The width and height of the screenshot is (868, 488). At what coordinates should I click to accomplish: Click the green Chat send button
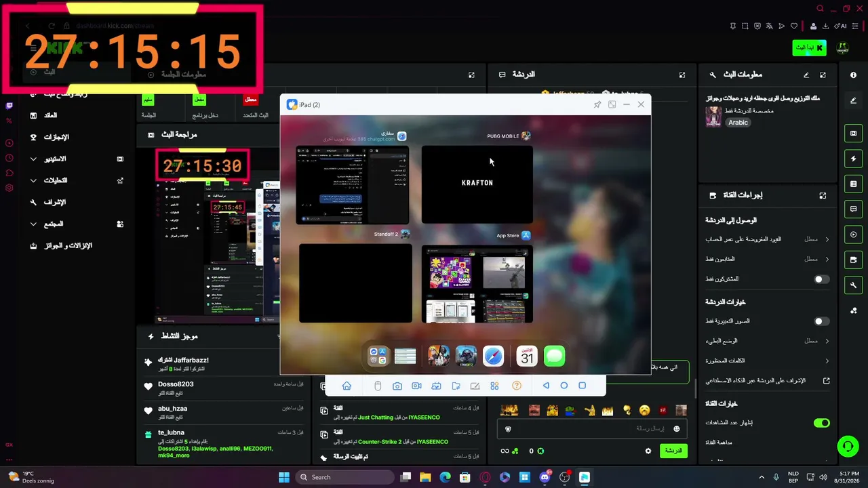[673, 451]
